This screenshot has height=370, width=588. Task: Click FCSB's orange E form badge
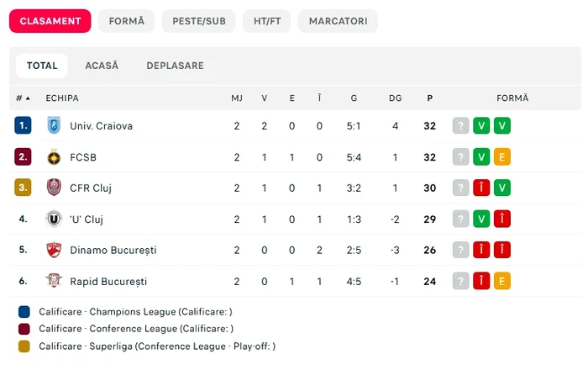pyautogui.click(x=501, y=157)
